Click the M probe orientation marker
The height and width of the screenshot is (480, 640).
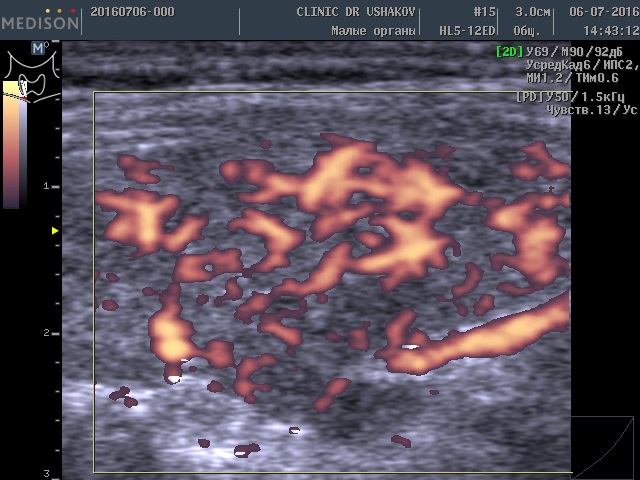tap(39, 47)
